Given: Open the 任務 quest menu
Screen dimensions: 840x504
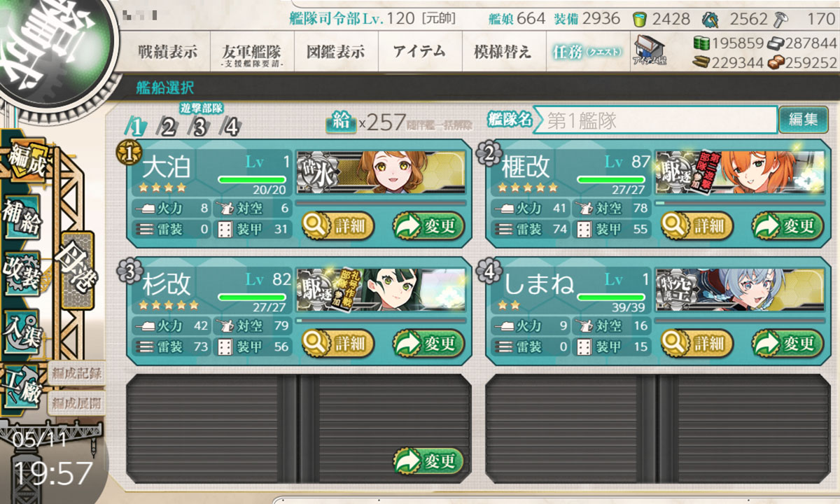Looking at the screenshot, I should pyautogui.click(x=587, y=51).
